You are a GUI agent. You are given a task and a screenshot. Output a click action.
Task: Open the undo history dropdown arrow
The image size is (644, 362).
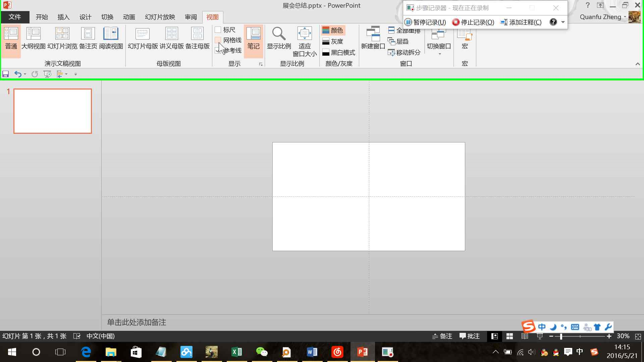pos(25,74)
